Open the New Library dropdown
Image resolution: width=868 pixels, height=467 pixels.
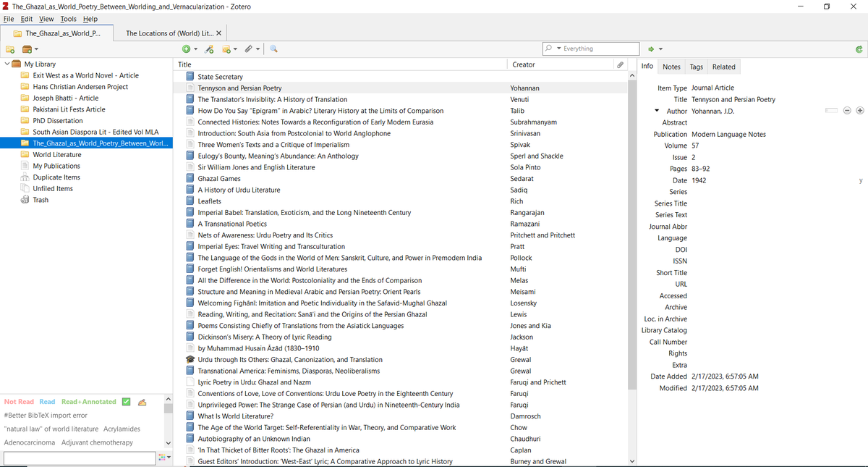[30, 49]
